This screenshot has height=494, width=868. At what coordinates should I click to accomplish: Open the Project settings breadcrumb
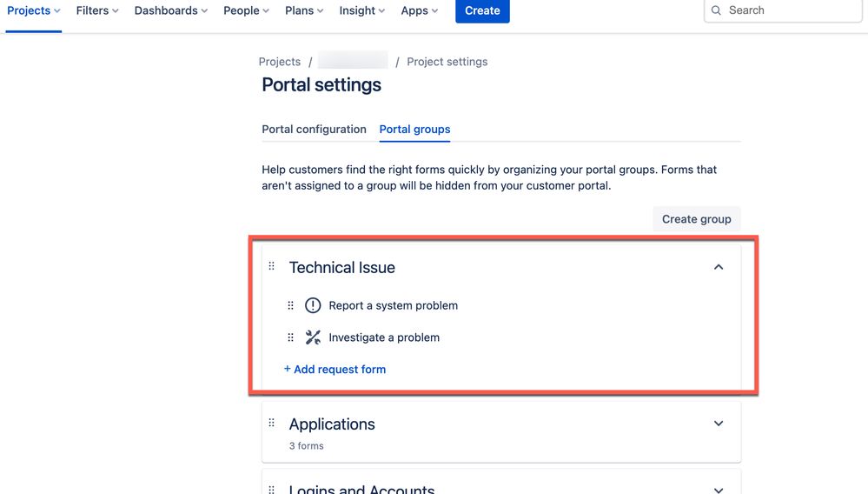click(447, 62)
